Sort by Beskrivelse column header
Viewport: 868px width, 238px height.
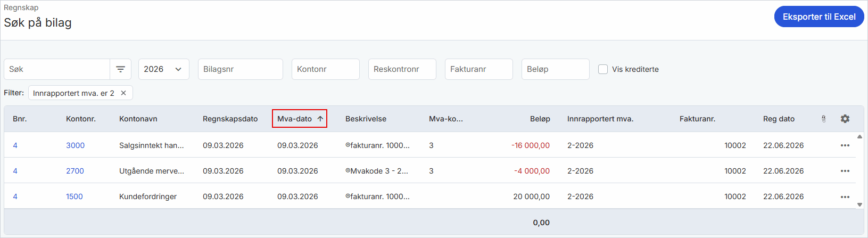(x=366, y=119)
